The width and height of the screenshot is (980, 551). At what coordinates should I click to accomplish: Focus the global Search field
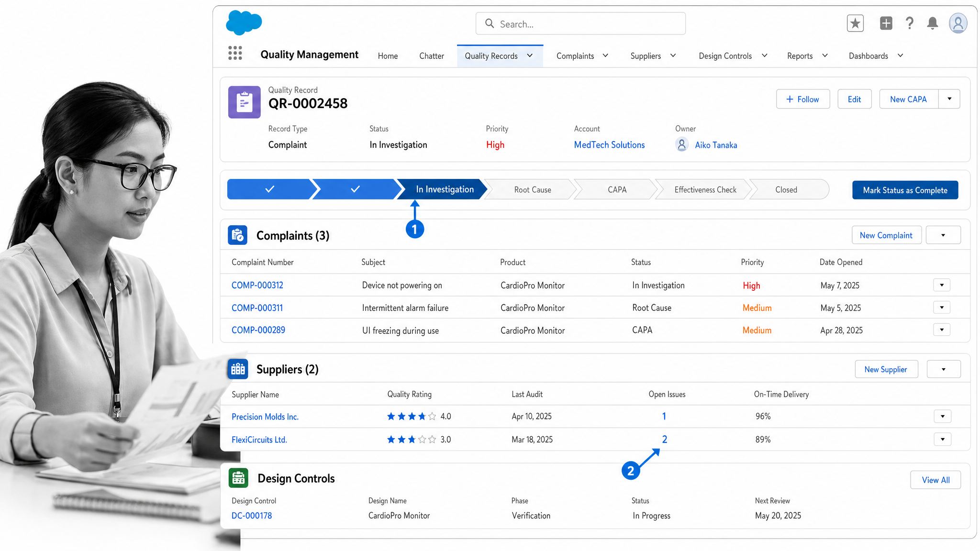pos(580,23)
